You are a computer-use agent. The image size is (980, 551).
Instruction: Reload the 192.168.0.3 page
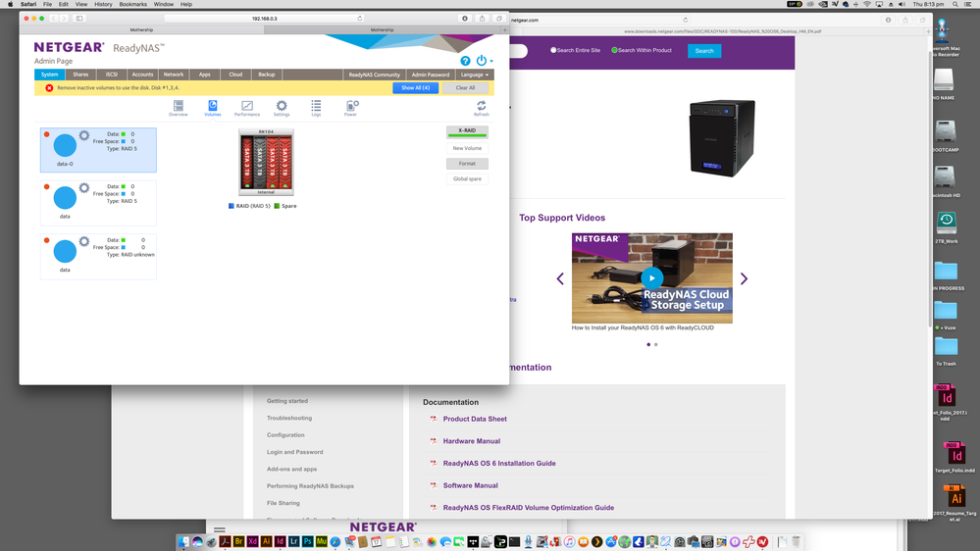360,18
